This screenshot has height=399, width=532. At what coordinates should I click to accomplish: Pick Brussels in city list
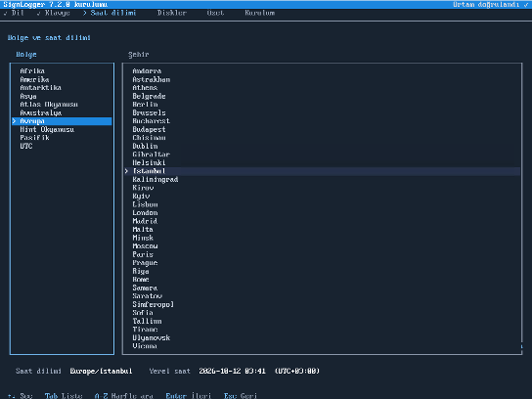323,112
